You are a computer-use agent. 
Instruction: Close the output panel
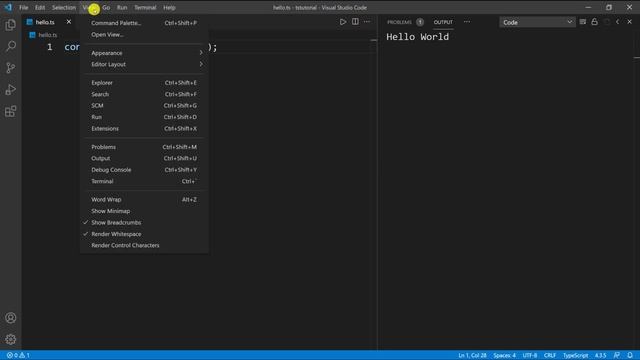[x=629, y=22]
